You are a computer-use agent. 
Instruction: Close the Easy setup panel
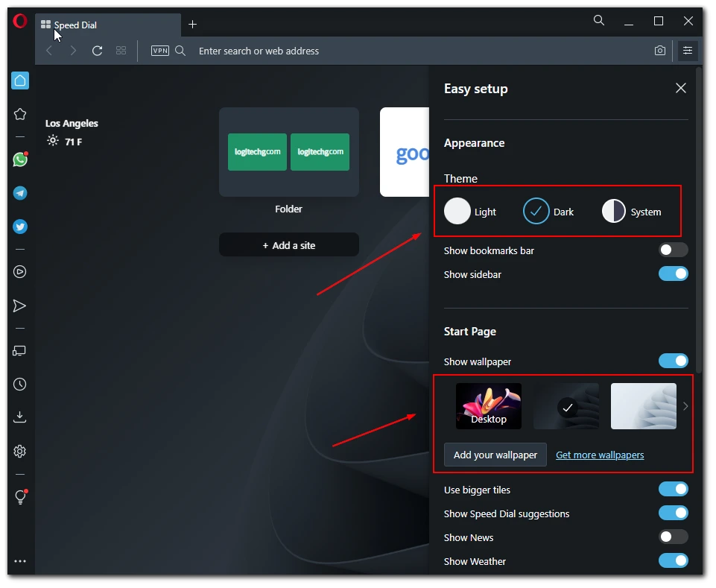(681, 88)
